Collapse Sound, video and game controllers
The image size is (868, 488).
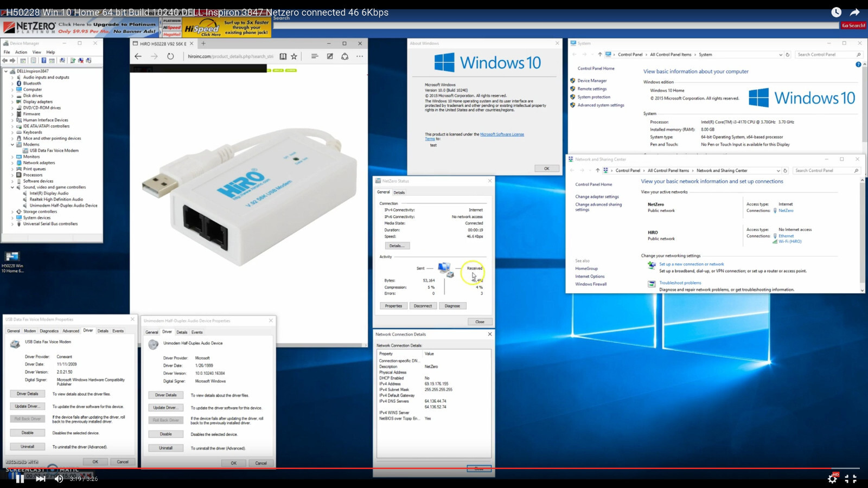12,187
